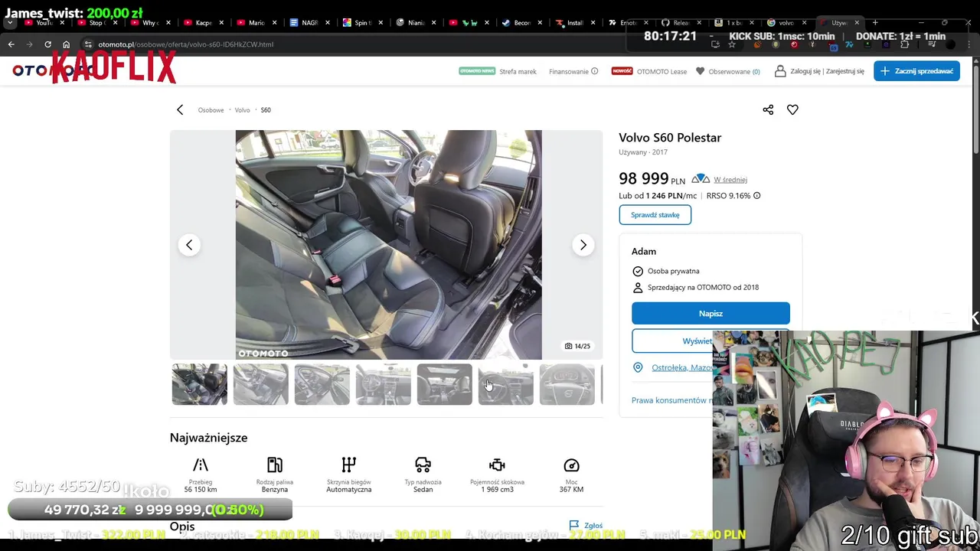The width and height of the screenshot is (980, 551).
Task: Click the Volvo breadcrumb
Action: (242, 110)
